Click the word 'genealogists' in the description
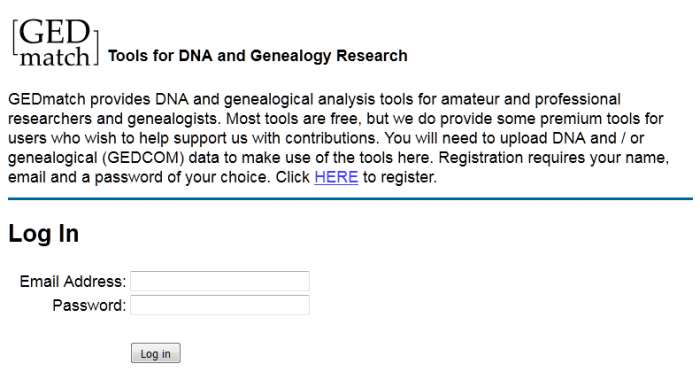700x387 pixels. (x=172, y=119)
